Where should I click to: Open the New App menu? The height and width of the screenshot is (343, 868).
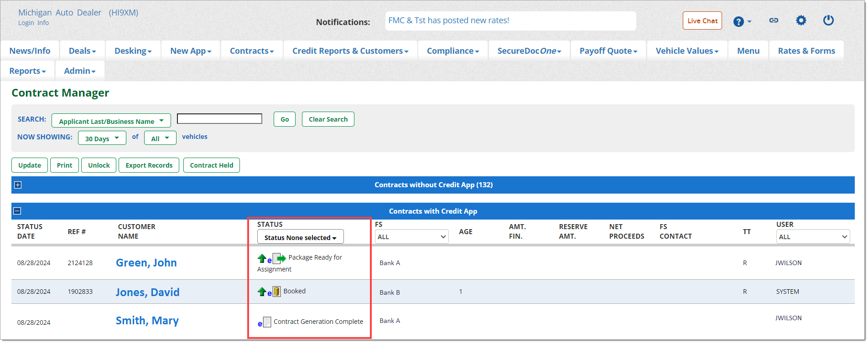point(191,51)
